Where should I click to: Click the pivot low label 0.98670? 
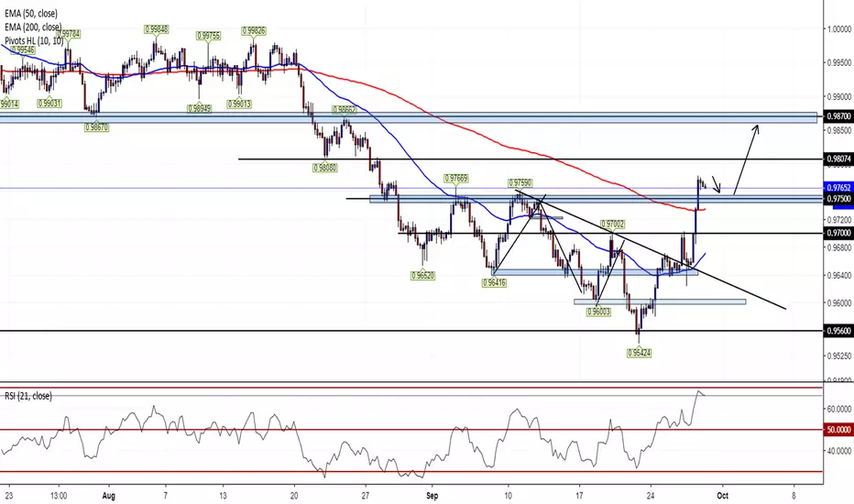tap(96, 127)
